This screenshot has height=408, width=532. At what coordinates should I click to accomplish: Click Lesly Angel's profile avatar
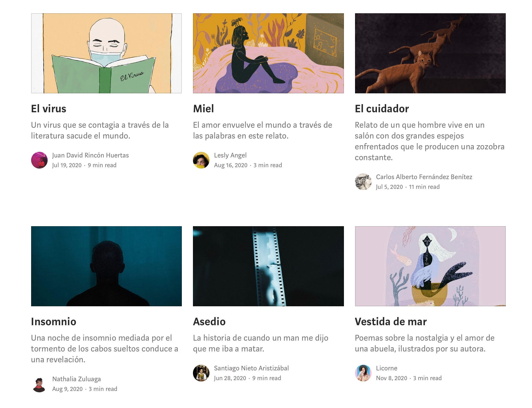tap(201, 160)
